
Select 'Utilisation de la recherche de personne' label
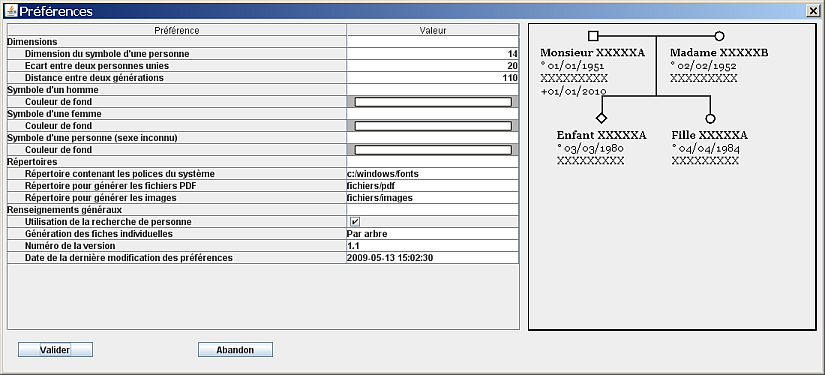pos(108,222)
